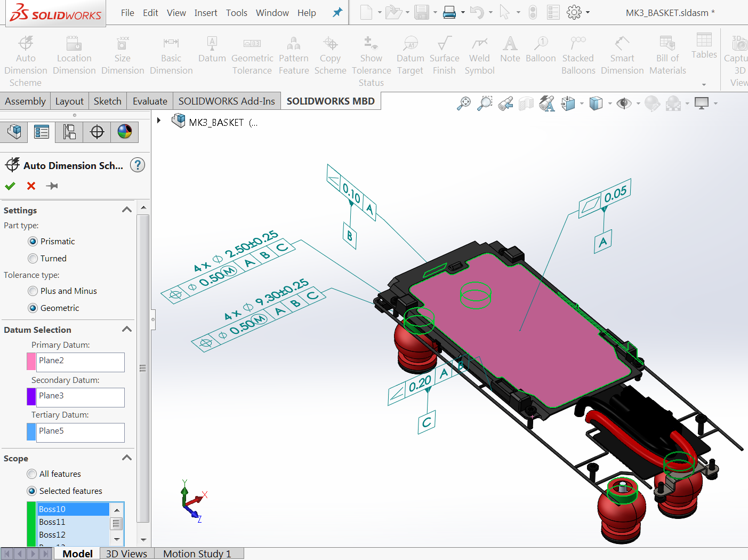This screenshot has height=560, width=748.
Task: Insert a Balloon annotation
Action: click(541, 49)
